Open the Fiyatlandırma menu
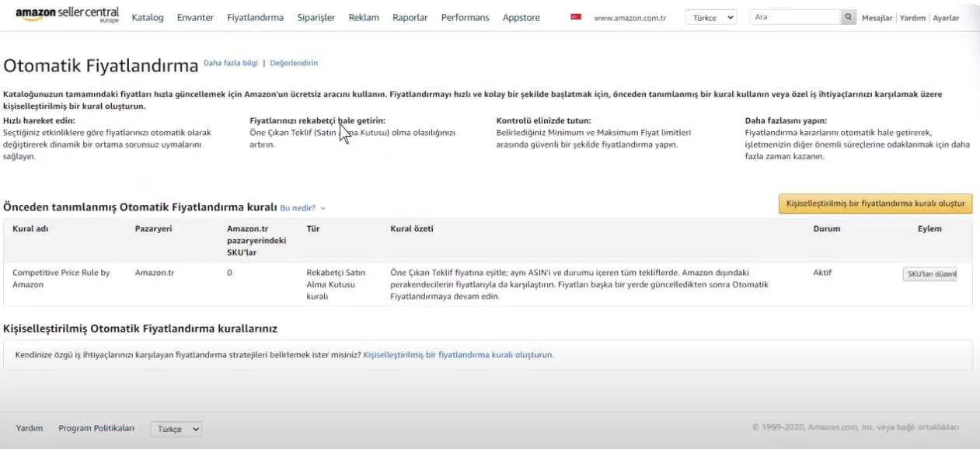The width and height of the screenshot is (980, 449). pos(255,17)
